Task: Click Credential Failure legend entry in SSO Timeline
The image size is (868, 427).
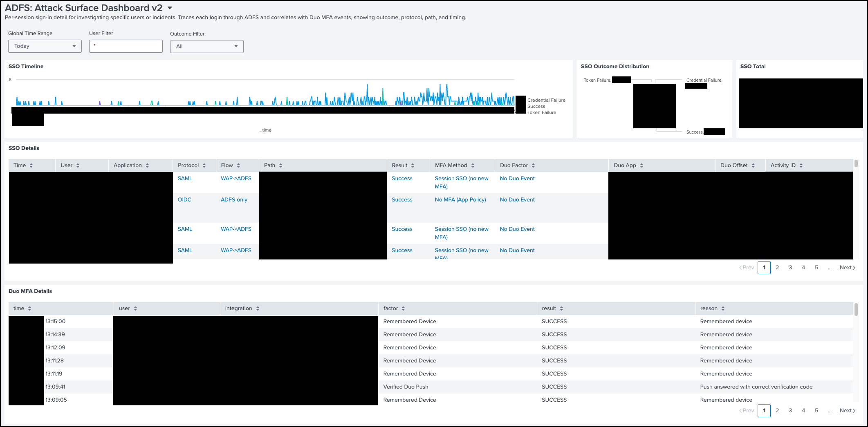Action: pyautogui.click(x=546, y=100)
